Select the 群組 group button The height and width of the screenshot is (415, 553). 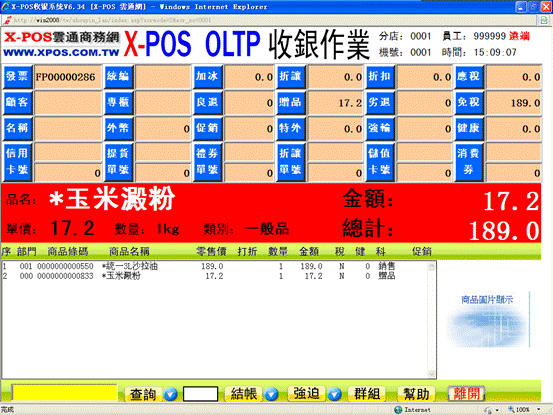point(367,393)
